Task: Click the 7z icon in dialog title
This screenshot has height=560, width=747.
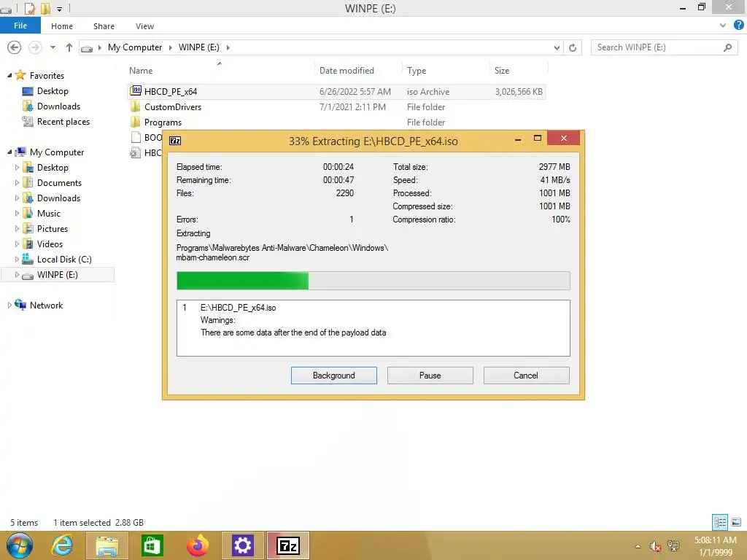Action: [175, 141]
